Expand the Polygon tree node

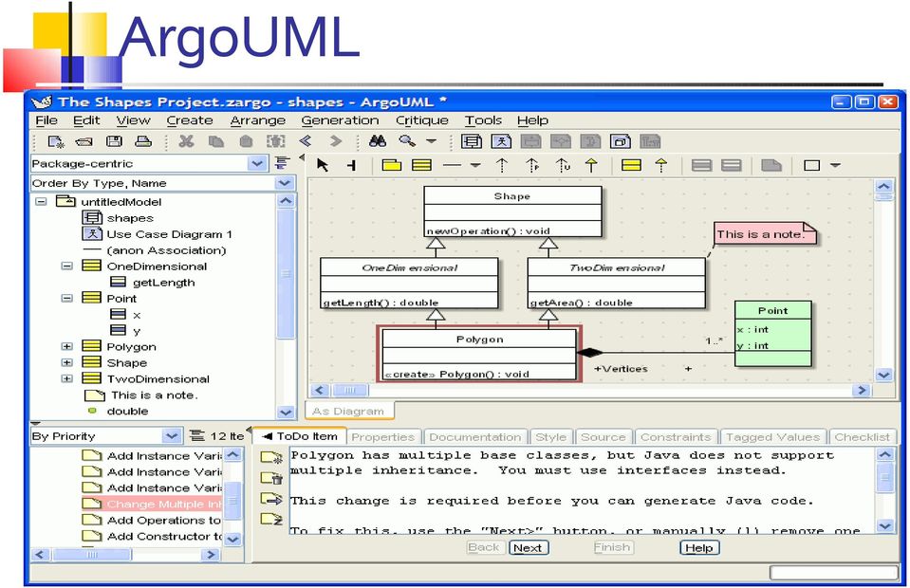pos(67,346)
